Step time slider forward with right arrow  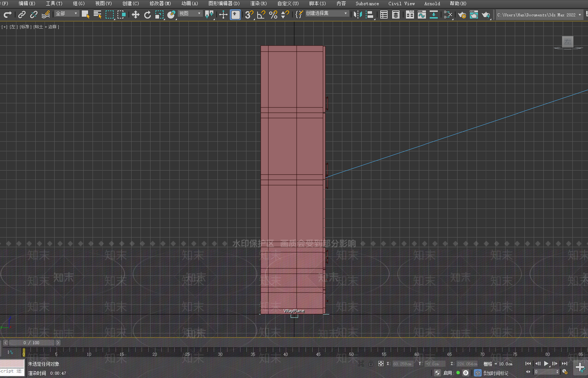tap(58, 343)
